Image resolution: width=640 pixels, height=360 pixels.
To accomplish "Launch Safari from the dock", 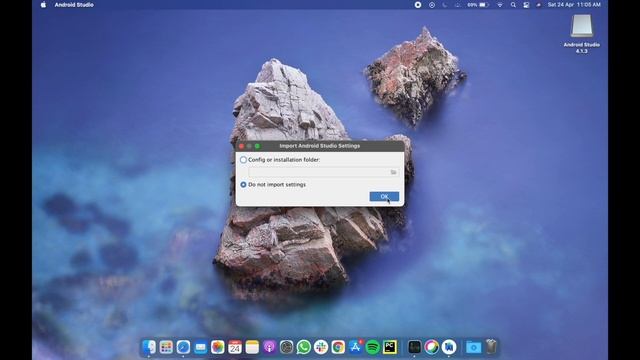I will [183, 347].
